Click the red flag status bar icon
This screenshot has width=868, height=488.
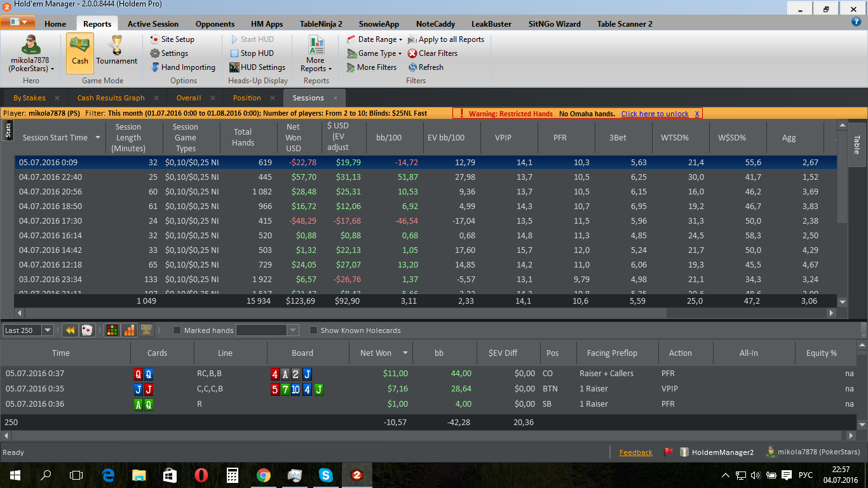tap(668, 452)
